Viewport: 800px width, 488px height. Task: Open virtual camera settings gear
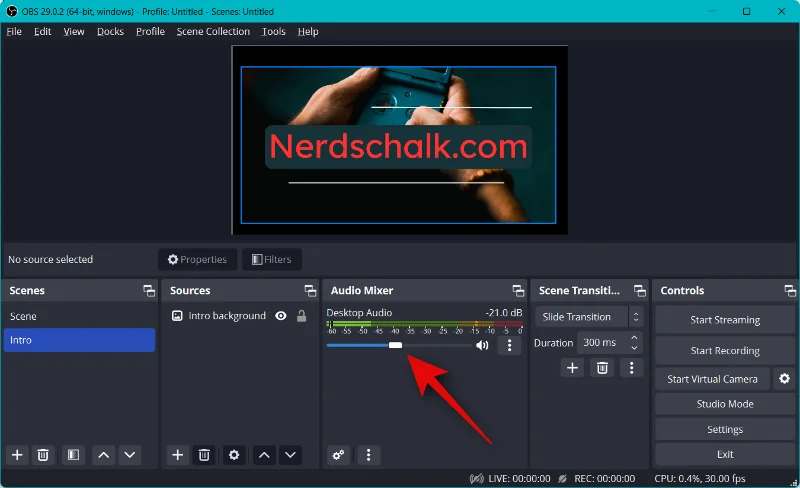pyautogui.click(x=785, y=379)
